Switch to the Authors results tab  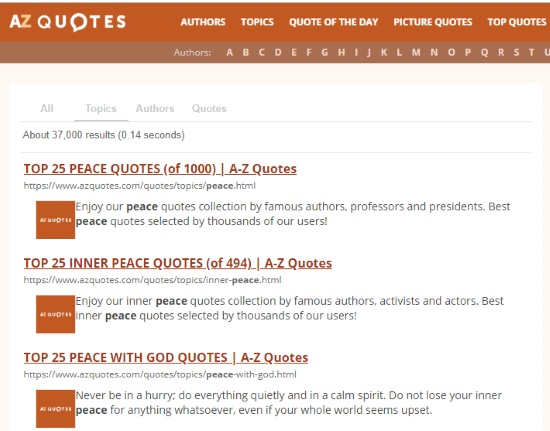(x=155, y=108)
